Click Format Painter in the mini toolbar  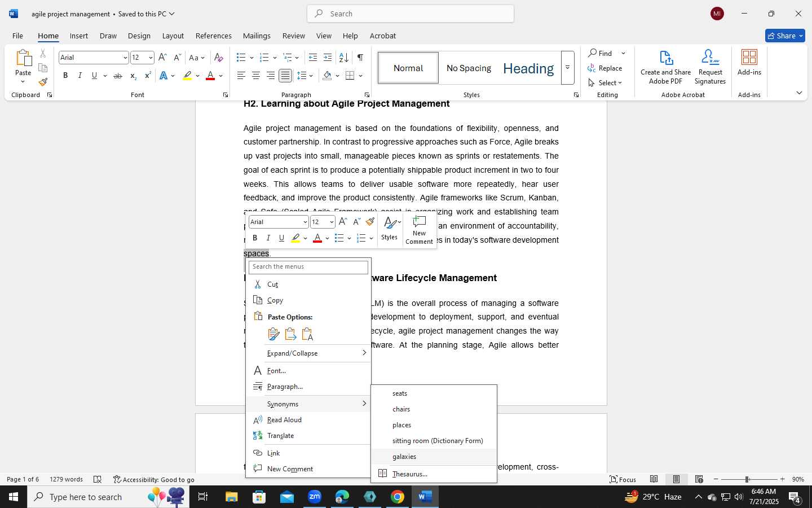[370, 222]
